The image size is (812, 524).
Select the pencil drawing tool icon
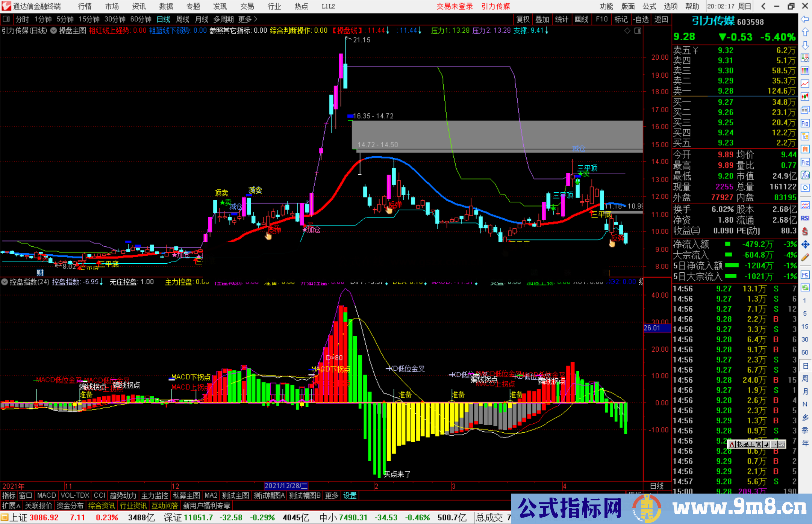click(805, 257)
